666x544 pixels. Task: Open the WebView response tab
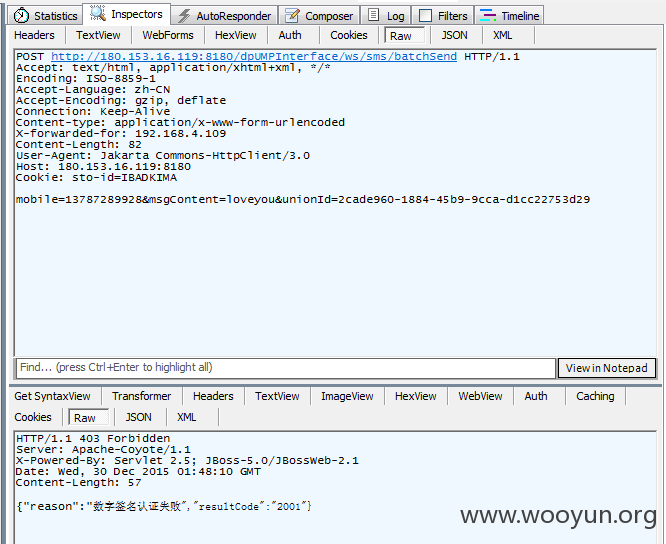(x=480, y=396)
